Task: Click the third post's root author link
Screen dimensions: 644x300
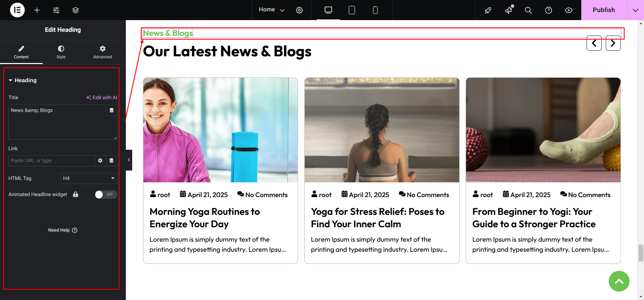Action: 486,195
